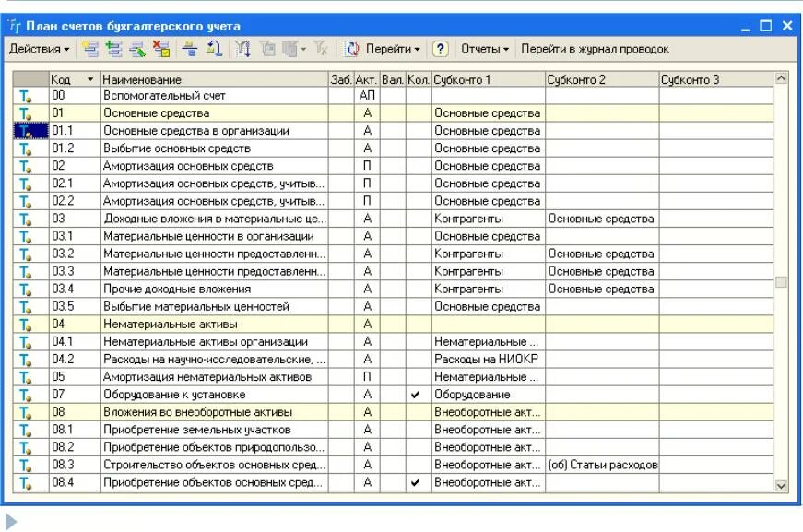Click the vertical scrollbar thumb

tap(781, 281)
